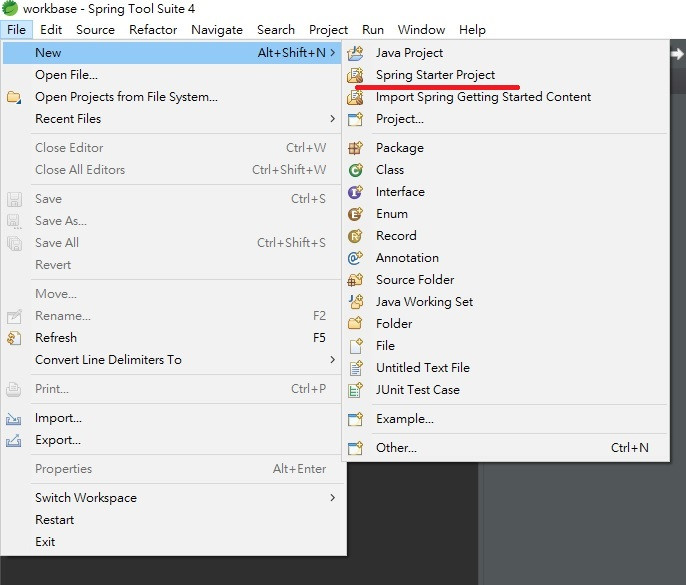Image resolution: width=686 pixels, height=585 pixels.
Task: Click the File icon in New submenu
Action: tap(355, 346)
